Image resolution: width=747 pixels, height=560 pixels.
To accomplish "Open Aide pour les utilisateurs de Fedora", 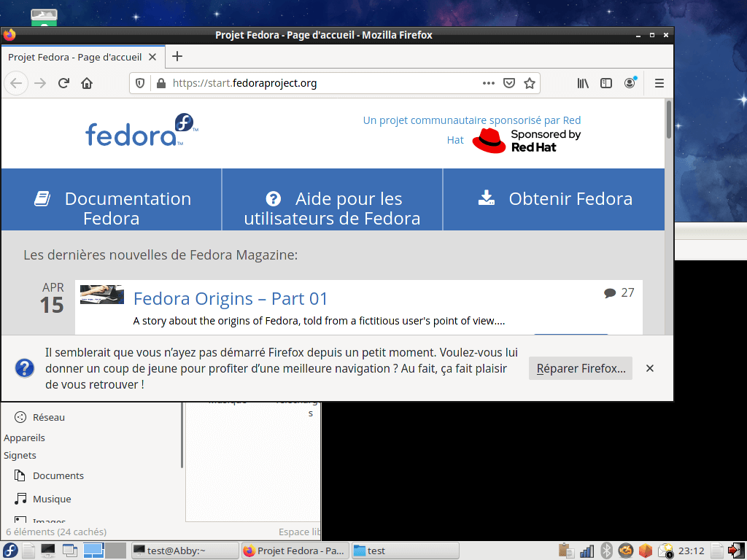I will coord(332,200).
